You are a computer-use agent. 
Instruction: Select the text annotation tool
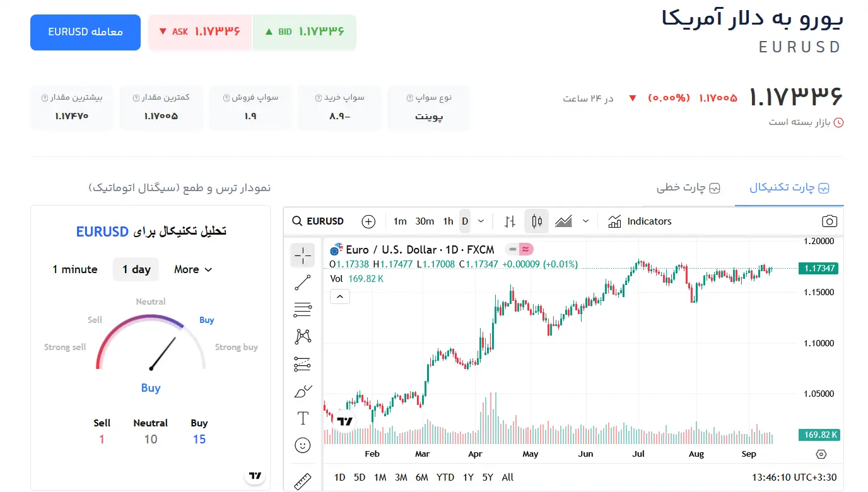[x=303, y=418]
